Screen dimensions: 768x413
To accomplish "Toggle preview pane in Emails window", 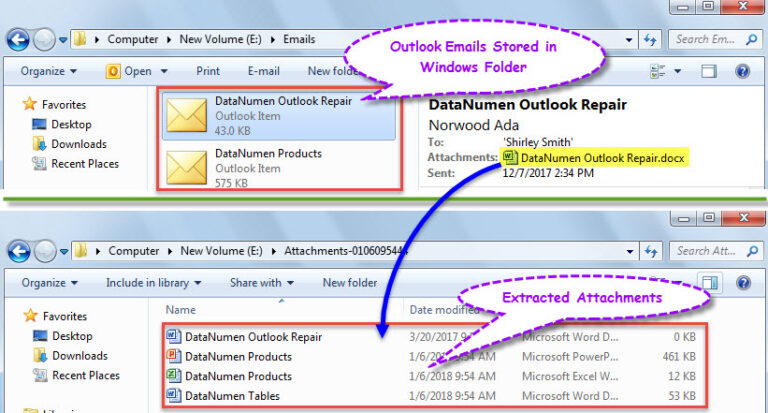I will pos(709,72).
